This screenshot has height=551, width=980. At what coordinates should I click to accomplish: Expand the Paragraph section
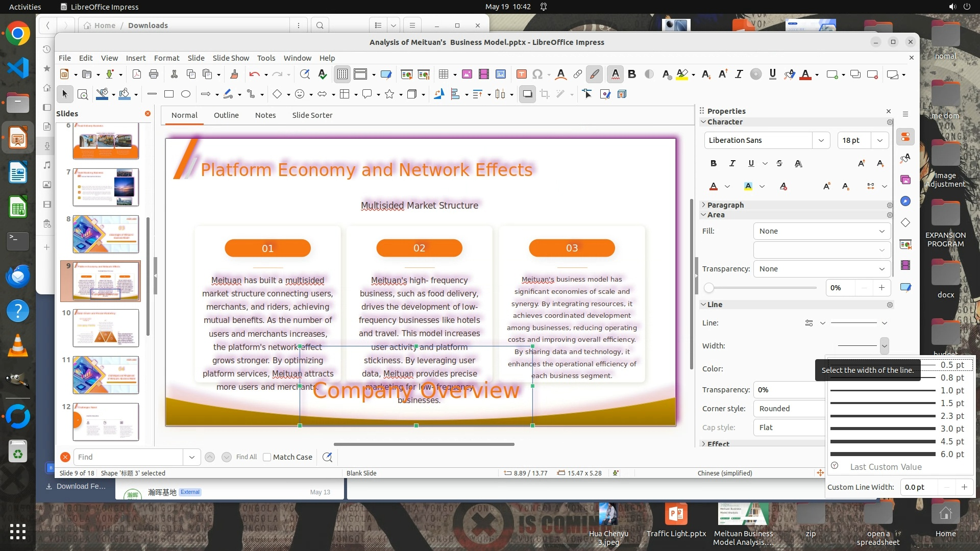click(x=725, y=205)
